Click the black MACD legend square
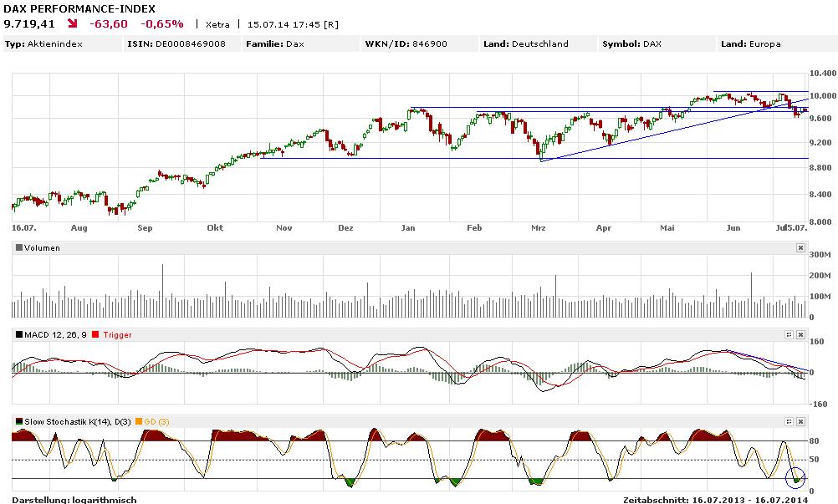This screenshot has height=504, width=838. point(19,335)
